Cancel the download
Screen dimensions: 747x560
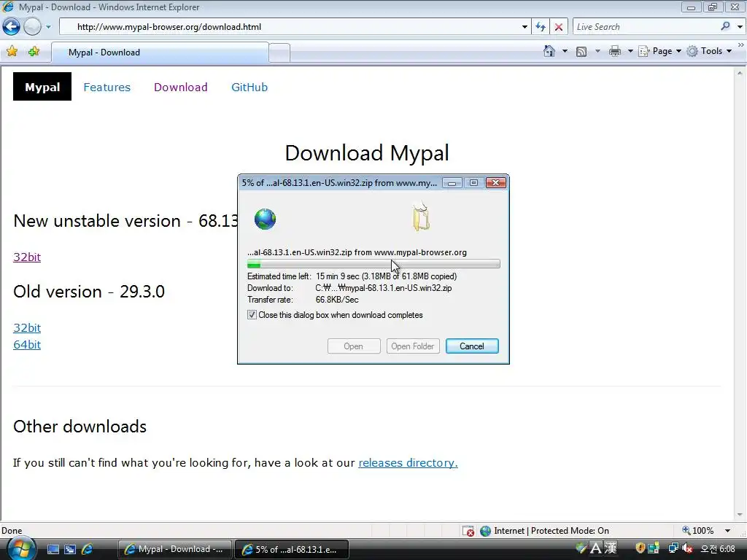(472, 346)
